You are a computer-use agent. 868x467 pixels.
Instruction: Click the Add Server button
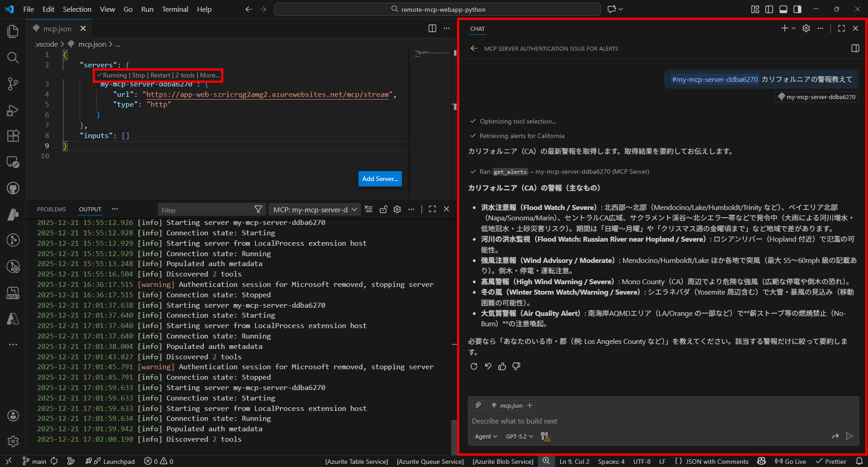click(380, 179)
